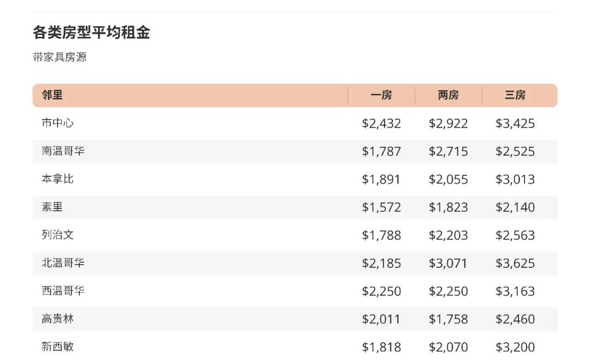This screenshot has height=364, width=590.
Task: Click the 高贵林 neighborhood label
Action: [x=57, y=319]
